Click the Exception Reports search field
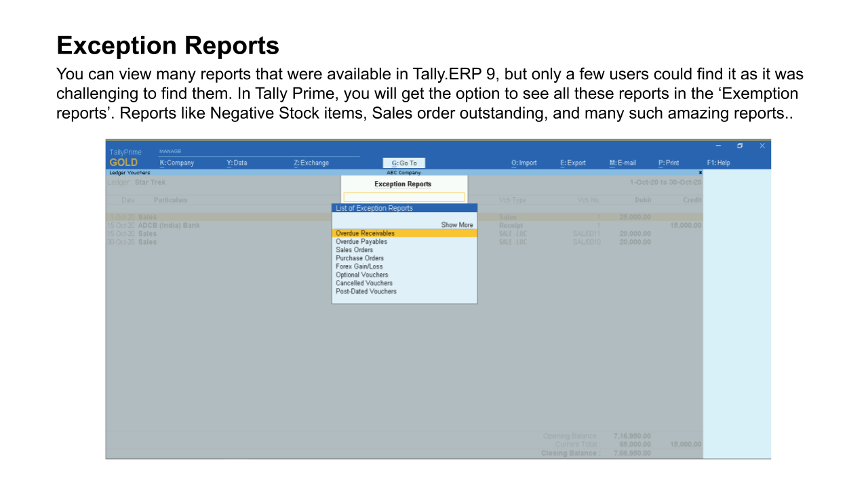The height and width of the screenshot is (488, 868). click(404, 197)
